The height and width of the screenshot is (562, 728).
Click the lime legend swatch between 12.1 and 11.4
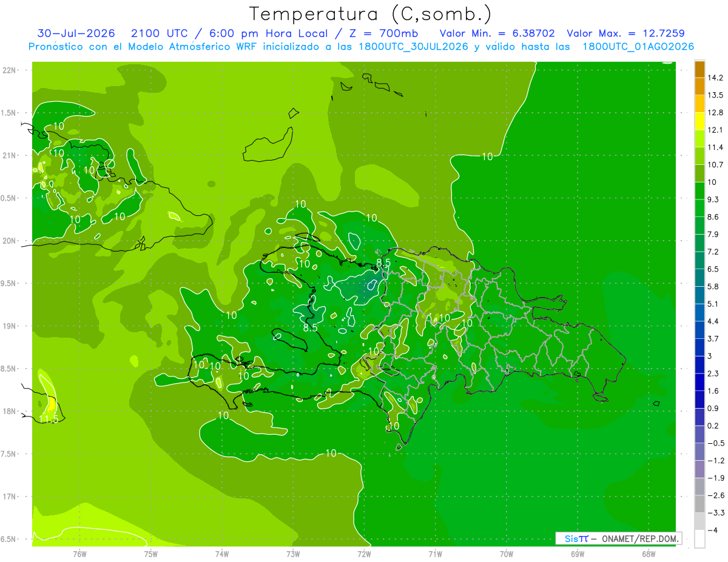coord(699,139)
